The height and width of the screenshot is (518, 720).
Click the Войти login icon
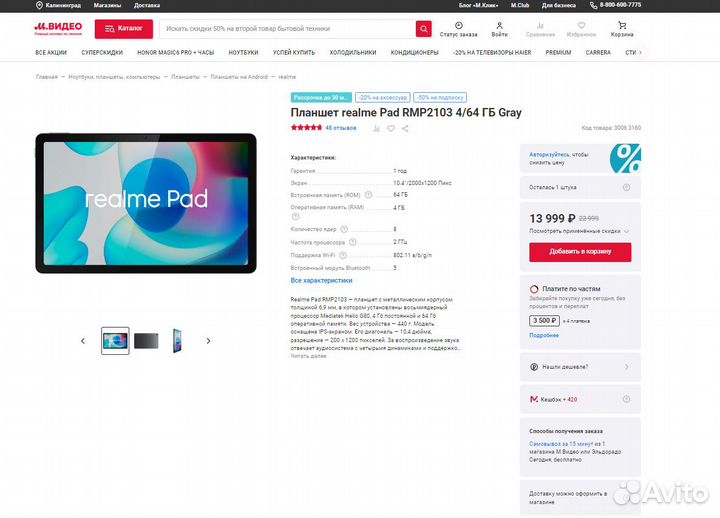499,28
